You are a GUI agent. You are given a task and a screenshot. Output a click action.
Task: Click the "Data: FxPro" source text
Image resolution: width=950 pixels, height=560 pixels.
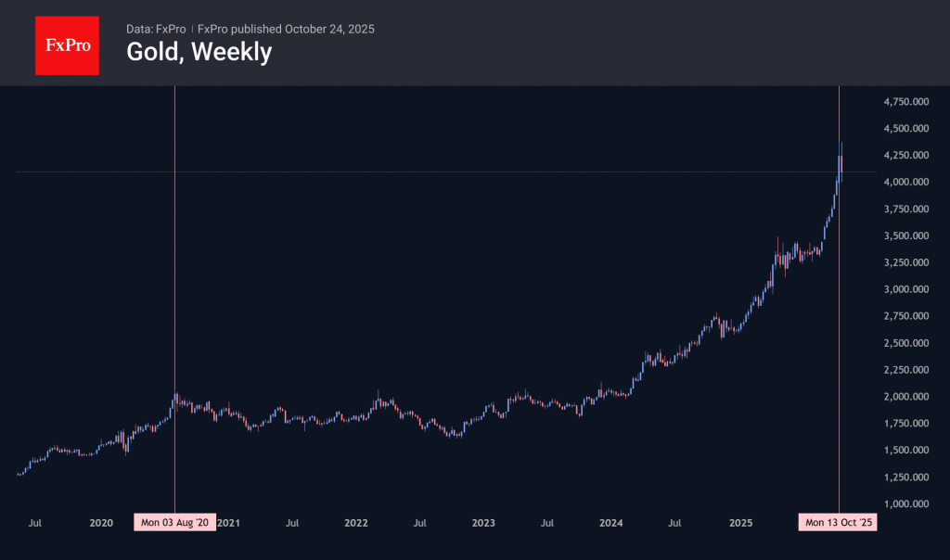156,29
